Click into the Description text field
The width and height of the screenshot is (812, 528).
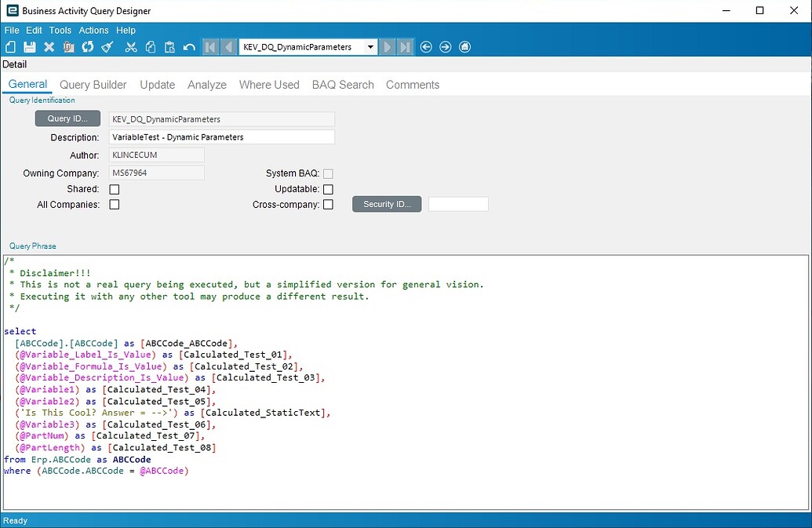tap(221, 137)
